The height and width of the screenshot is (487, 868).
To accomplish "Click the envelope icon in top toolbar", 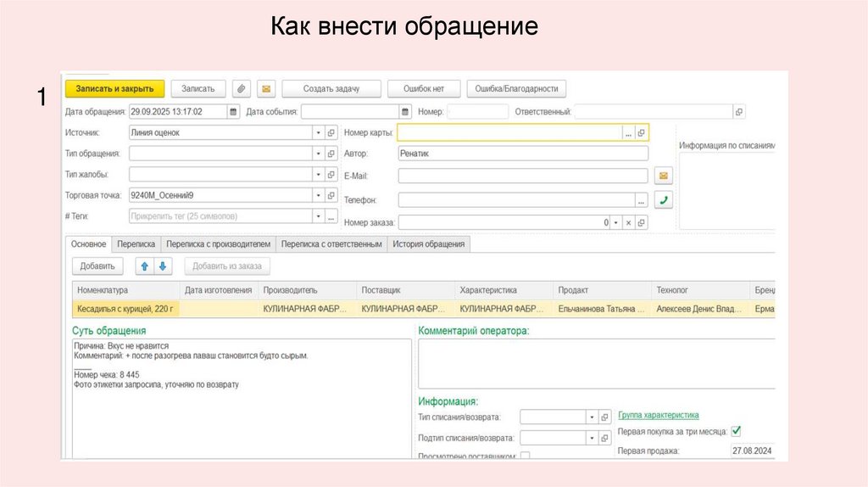I will [266, 89].
